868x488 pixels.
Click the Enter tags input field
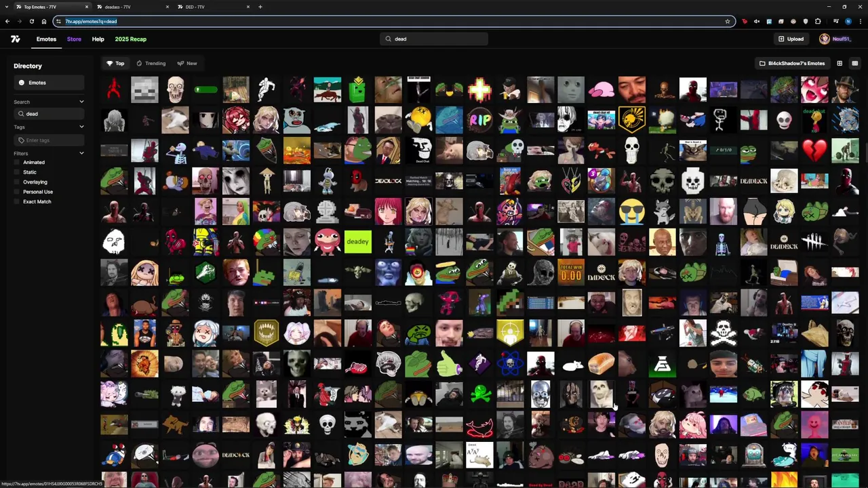point(49,140)
